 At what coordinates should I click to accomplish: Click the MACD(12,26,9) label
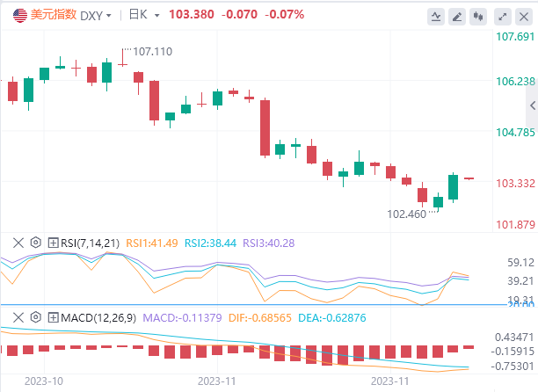click(x=98, y=318)
